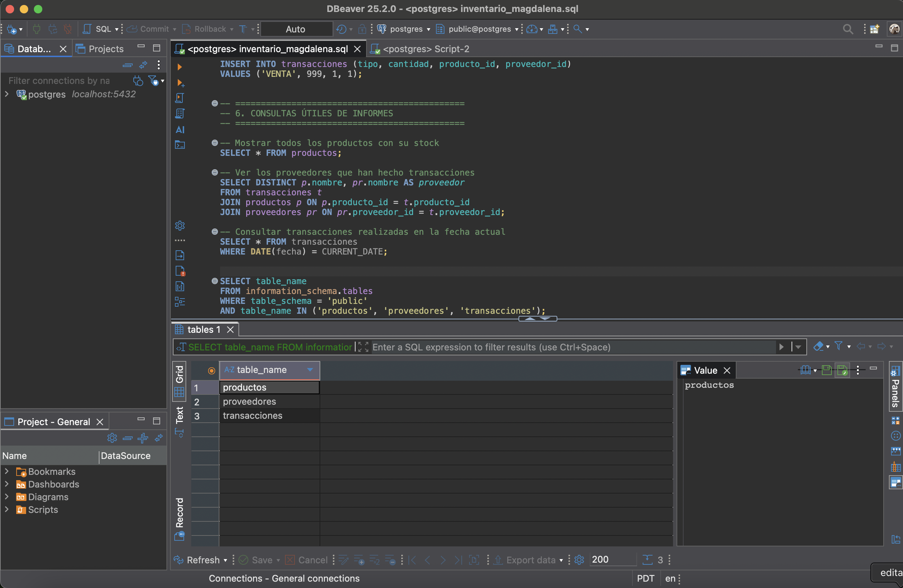Open editor settings gear in left gutter
Image resolution: width=903 pixels, height=588 pixels.
click(x=180, y=226)
